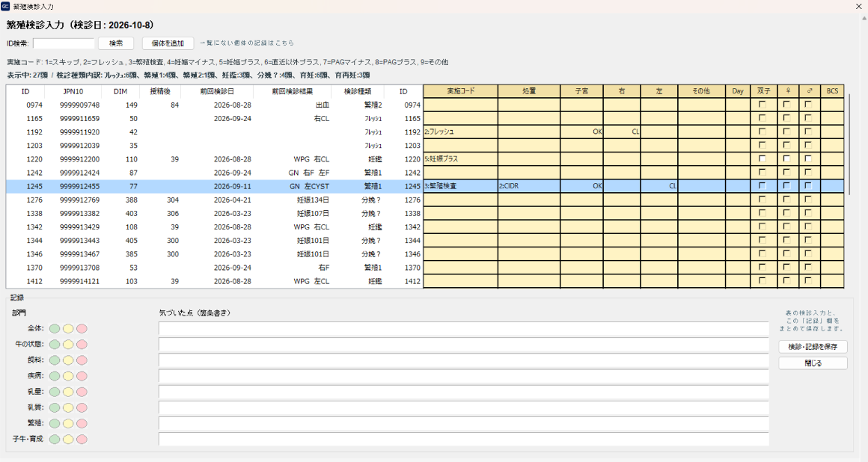This screenshot has width=868, height=462.
Task: Close the 繁殖検診入力 window
Action: click(x=859, y=6)
